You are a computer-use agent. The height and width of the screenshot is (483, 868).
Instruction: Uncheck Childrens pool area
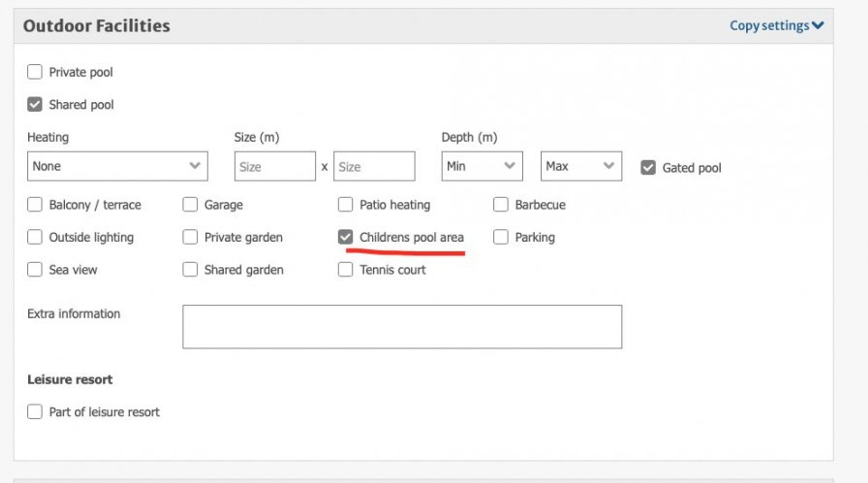pyautogui.click(x=345, y=237)
